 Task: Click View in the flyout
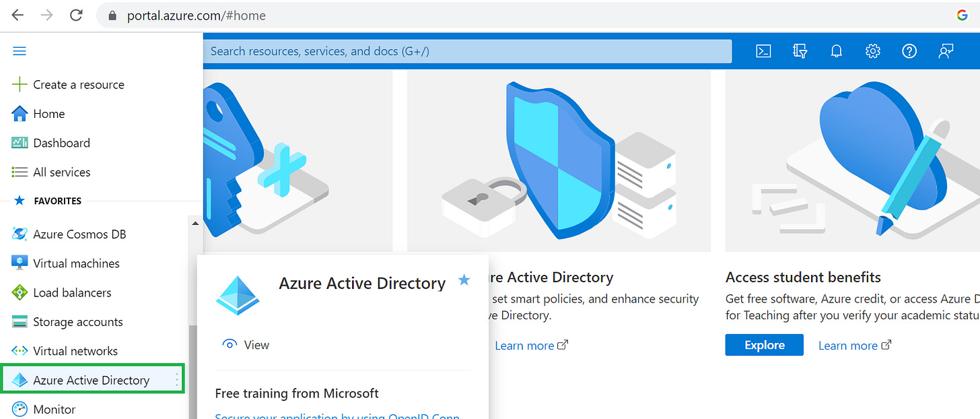click(x=256, y=345)
